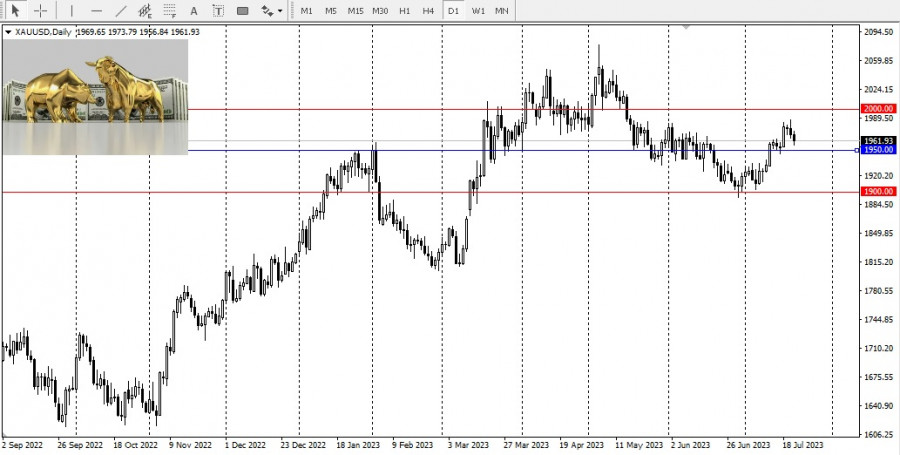Click the red 1900.00 price label
This screenshot has height=455, width=900.
[878, 192]
